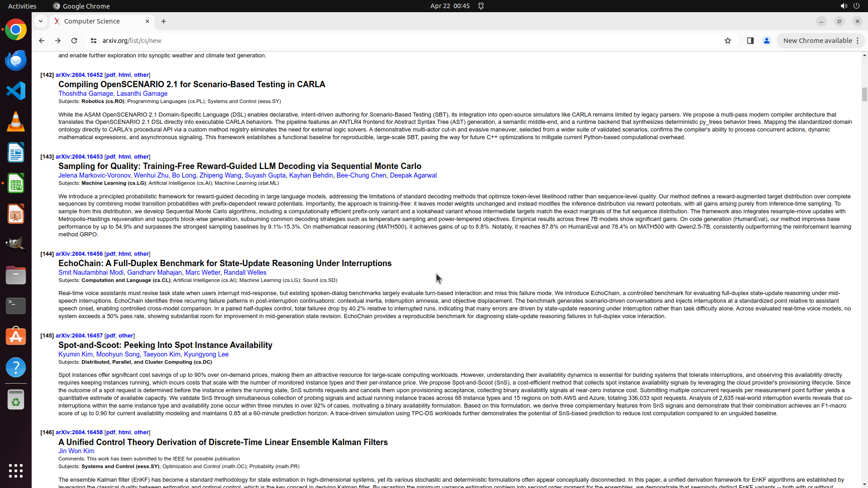Image resolution: width=868 pixels, height=488 pixels.
Task: Open a new tab with plus button
Action: coord(164,21)
